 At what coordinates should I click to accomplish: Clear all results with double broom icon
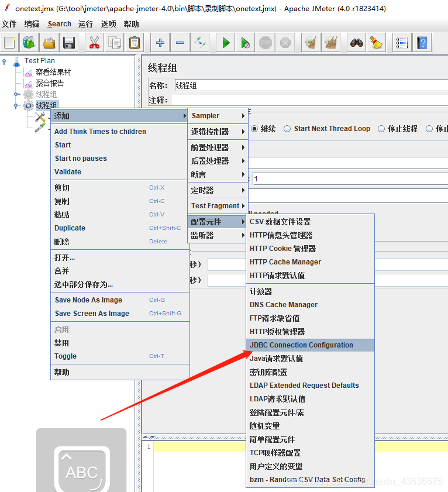click(330, 42)
